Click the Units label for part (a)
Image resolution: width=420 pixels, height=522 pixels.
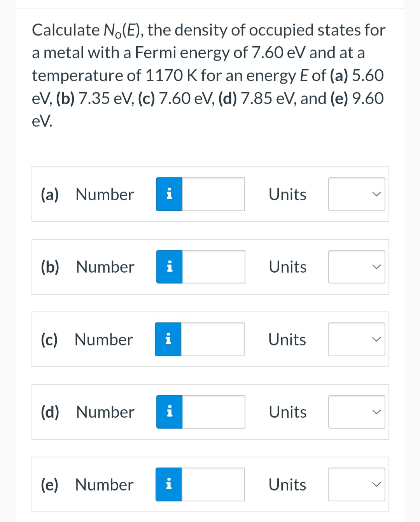point(287,194)
